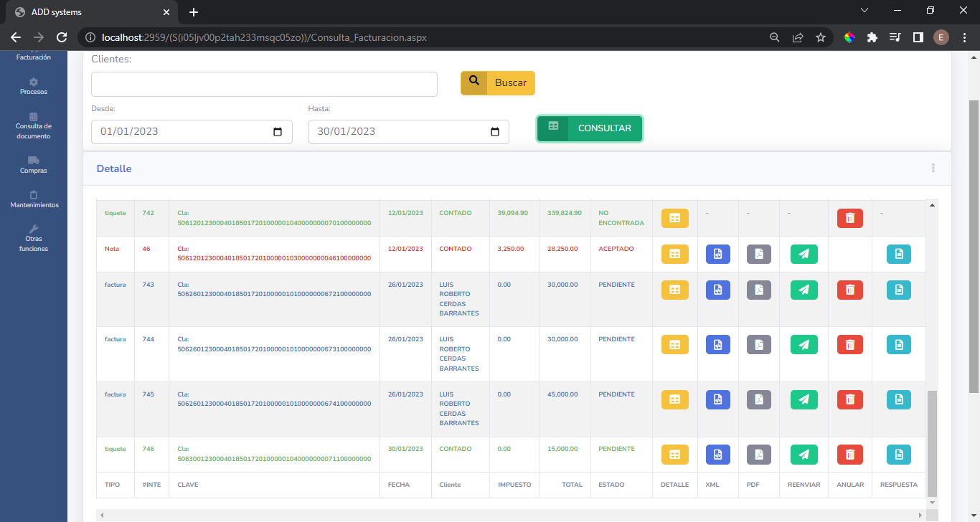Reload the page
Viewport: 980px width, 522px height.
(62, 37)
